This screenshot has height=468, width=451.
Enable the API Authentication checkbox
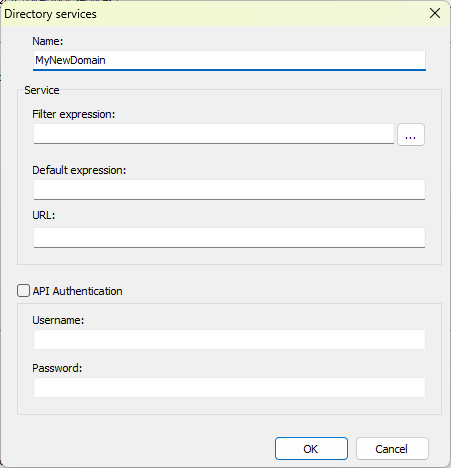23,291
